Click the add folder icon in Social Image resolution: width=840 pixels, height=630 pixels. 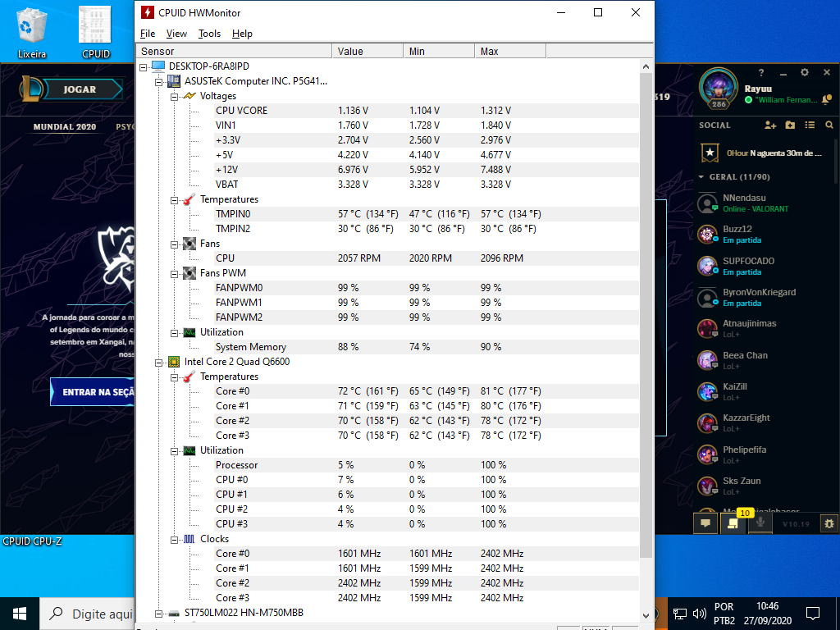tap(790, 125)
